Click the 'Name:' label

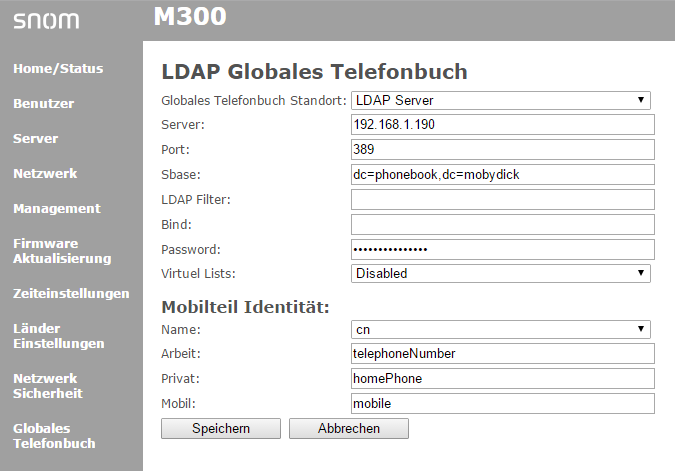point(181,330)
